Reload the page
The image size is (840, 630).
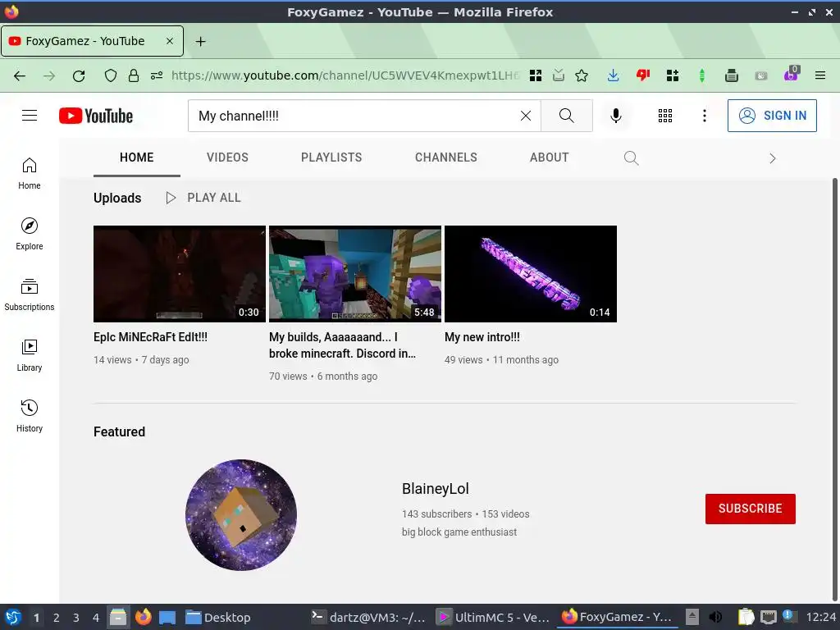click(79, 76)
